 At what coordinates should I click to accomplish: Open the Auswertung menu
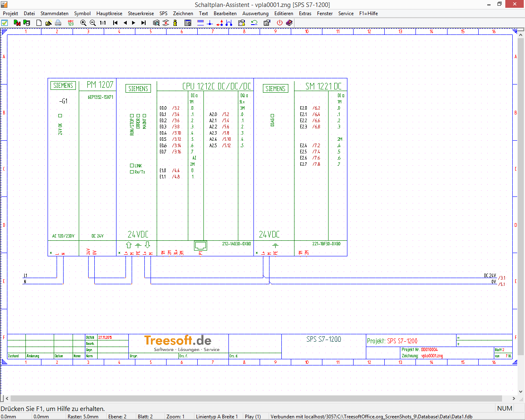pyautogui.click(x=255, y=14)
